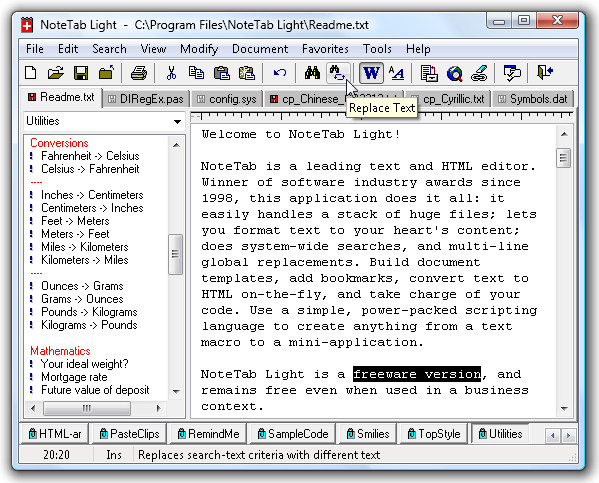Open the TopStyle library tab
This screenshot has width=599, height=483.
pos(434,434)
